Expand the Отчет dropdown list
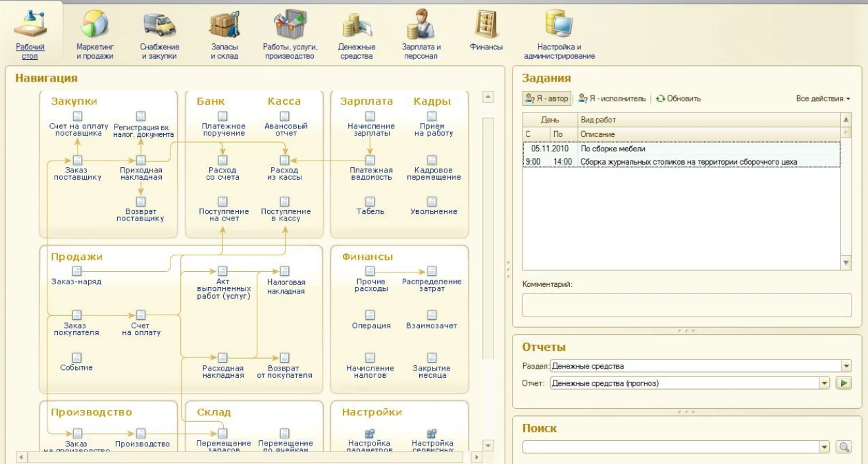Image resolution: width=868 pixels, height=464 pixels. [823, 383]
